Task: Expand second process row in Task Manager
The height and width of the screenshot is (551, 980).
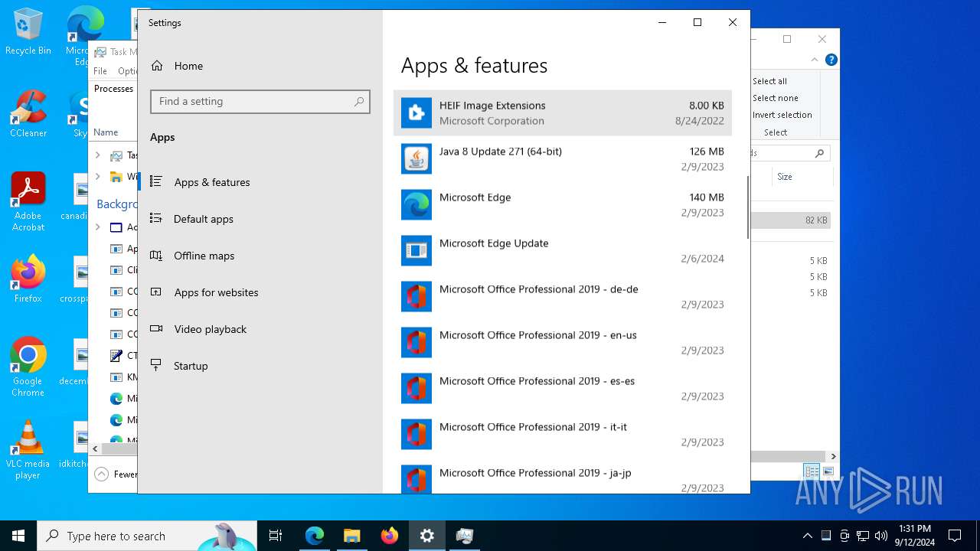Action: point(97,177)
